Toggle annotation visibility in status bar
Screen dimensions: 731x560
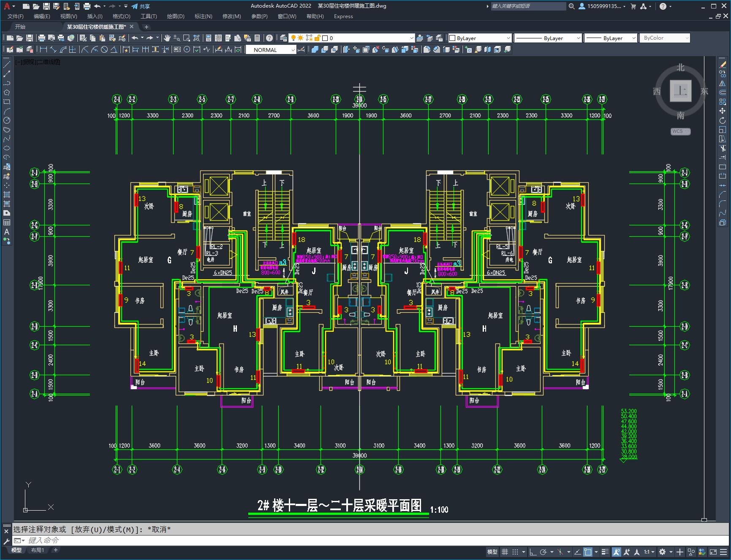point(617,552)
